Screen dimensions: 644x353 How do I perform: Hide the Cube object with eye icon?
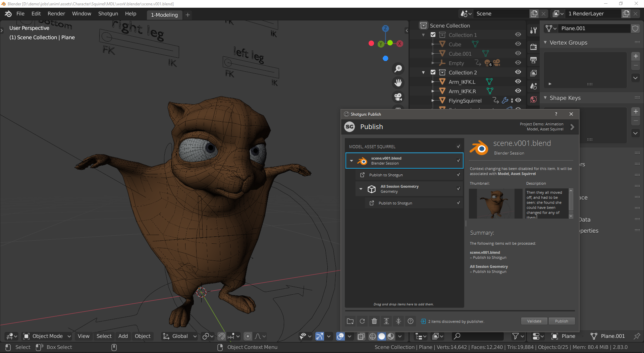coord(518,44)
